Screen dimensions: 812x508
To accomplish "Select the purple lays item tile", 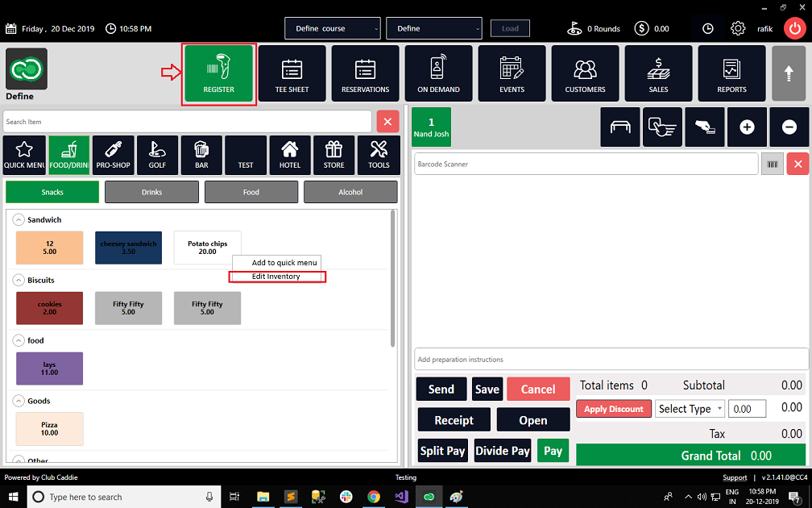I will coord(50,369).
